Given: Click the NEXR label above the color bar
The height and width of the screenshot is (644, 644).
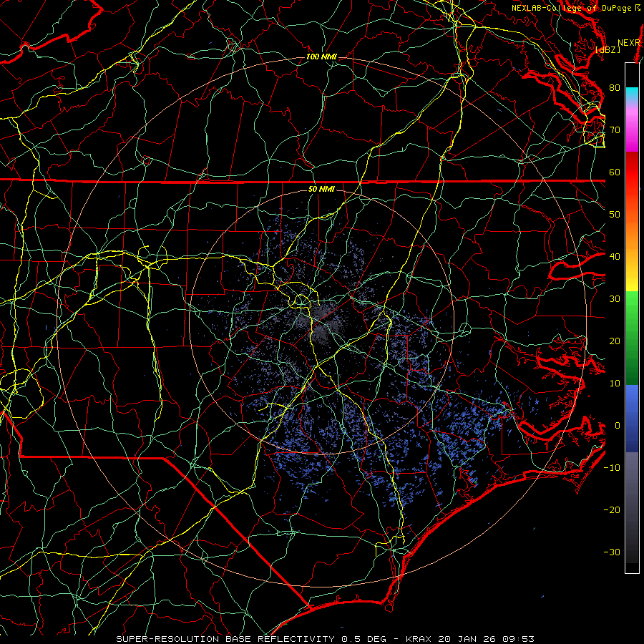Looking at the screenshot, I should tap(629, 43).
